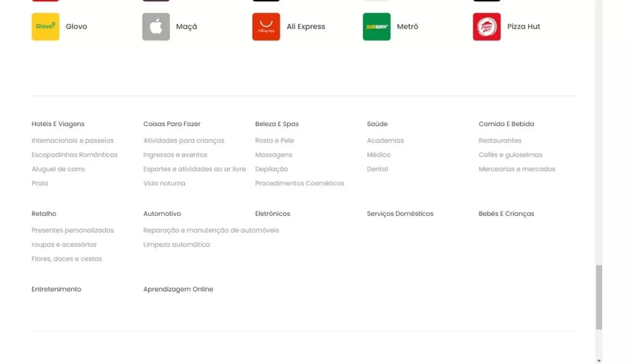Select the Aprendizagem Online category
631x364 pixels.
[x=178, y=289]
